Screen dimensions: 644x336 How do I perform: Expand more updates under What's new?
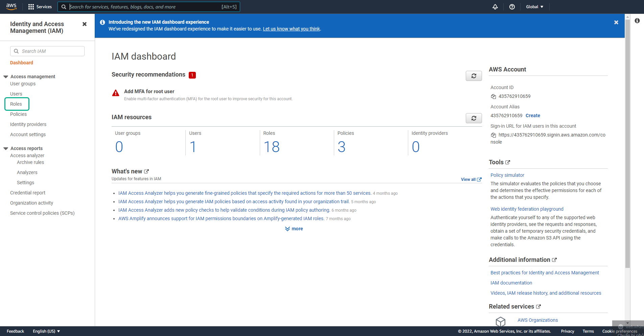click(294, 229)
